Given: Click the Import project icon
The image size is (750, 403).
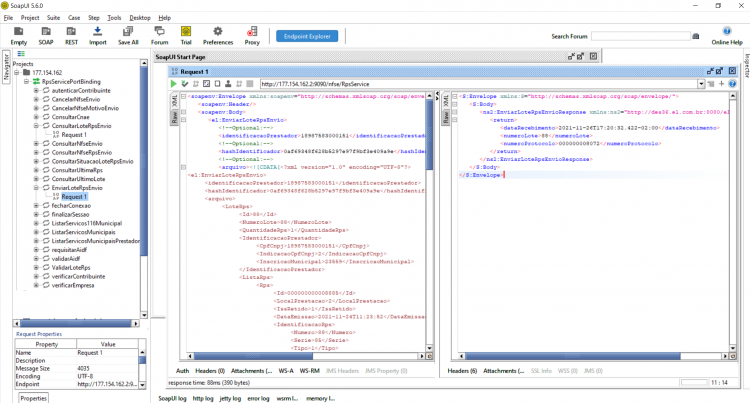Looking at the screenshot, I should coord(97,32).
